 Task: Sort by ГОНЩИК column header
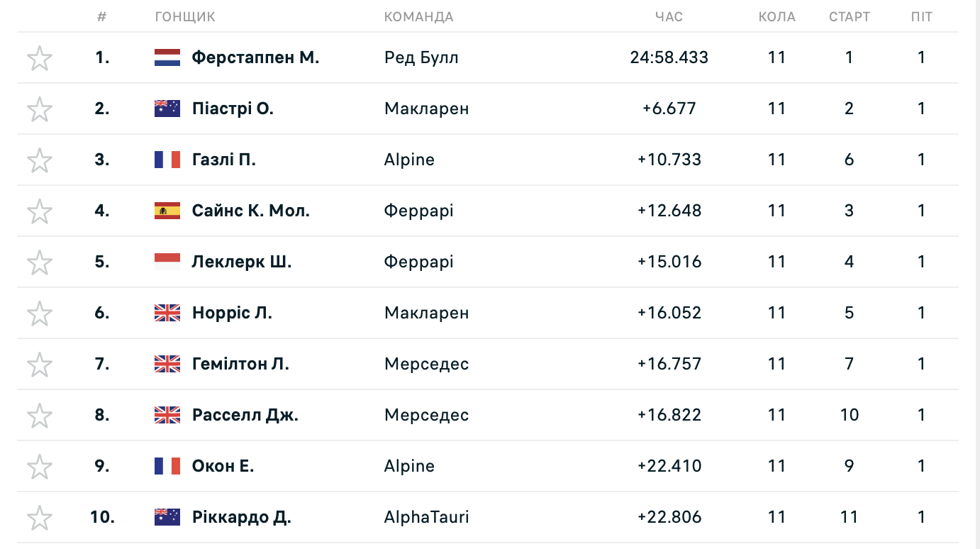click(x=185, y=16)
